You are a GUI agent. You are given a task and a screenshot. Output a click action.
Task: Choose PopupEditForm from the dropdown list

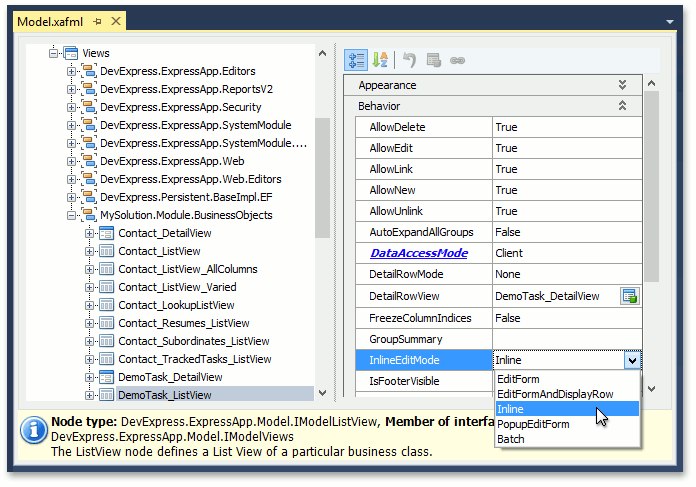567,424
